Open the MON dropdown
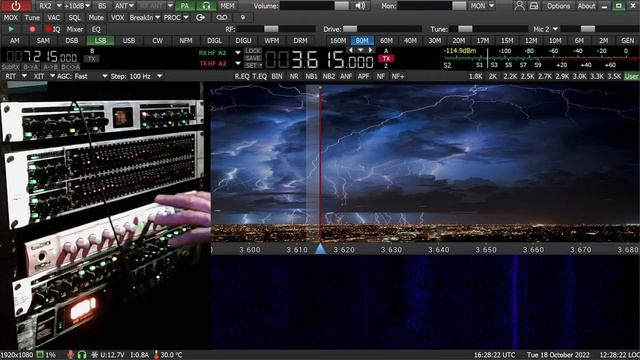This screenshot has height=360, width=640. pos(491,6)
